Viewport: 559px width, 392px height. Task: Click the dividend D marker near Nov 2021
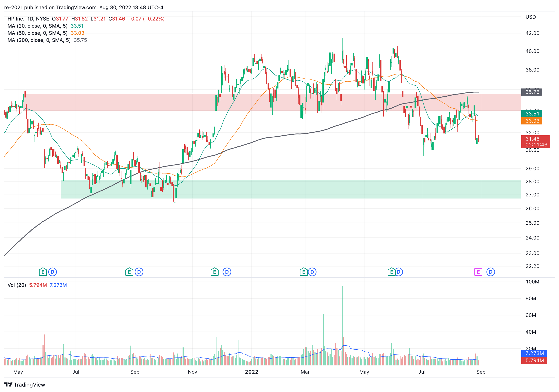click(x=227, y=272)
